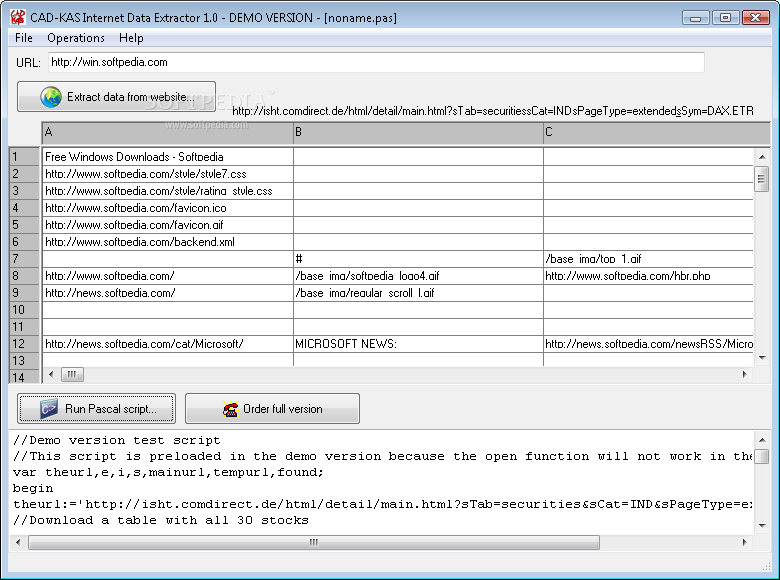780x580 pixels.
Task: Click the '#' cell in column B
Action: [x=418, y=259]
